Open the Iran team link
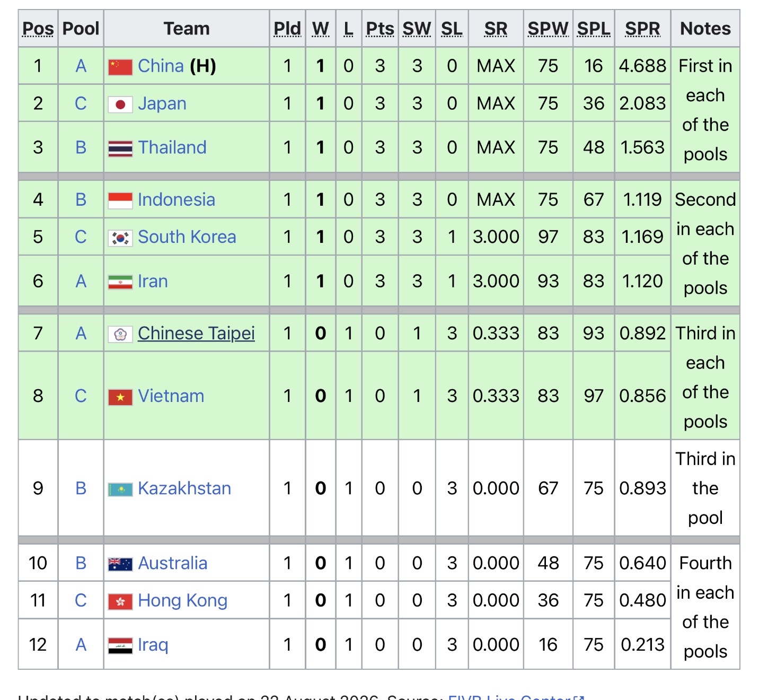The width and height of the screenshot is (759, 700). (153, 281)
